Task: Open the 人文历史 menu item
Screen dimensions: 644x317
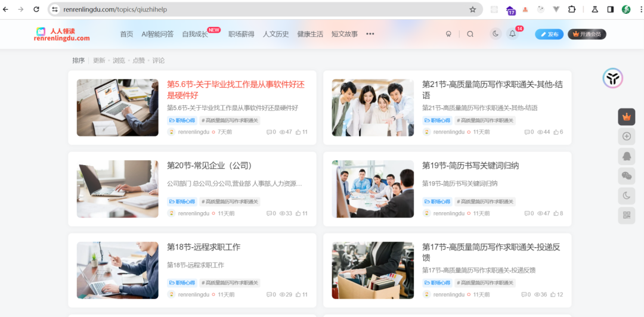Action: coord(275,34)
